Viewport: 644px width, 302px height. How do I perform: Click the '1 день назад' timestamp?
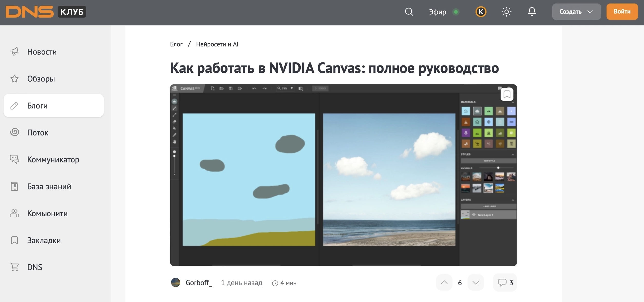(242, 283)
